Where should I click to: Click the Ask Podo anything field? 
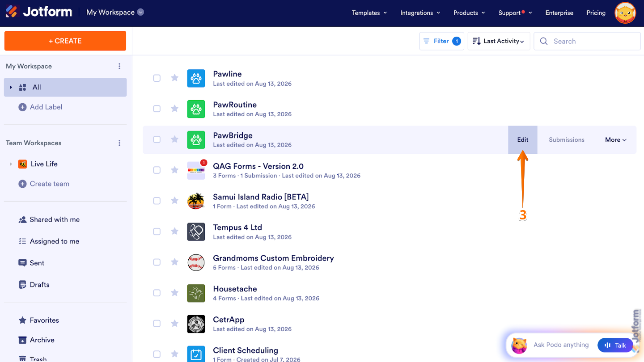pyautogui.click(x=561, y=345)
